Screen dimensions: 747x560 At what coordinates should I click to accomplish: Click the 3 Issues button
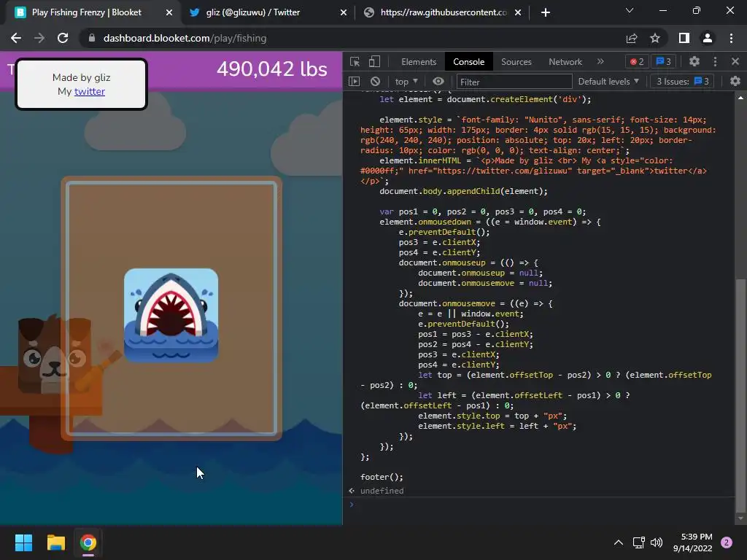pyautogui.click(x=682, y=82)
